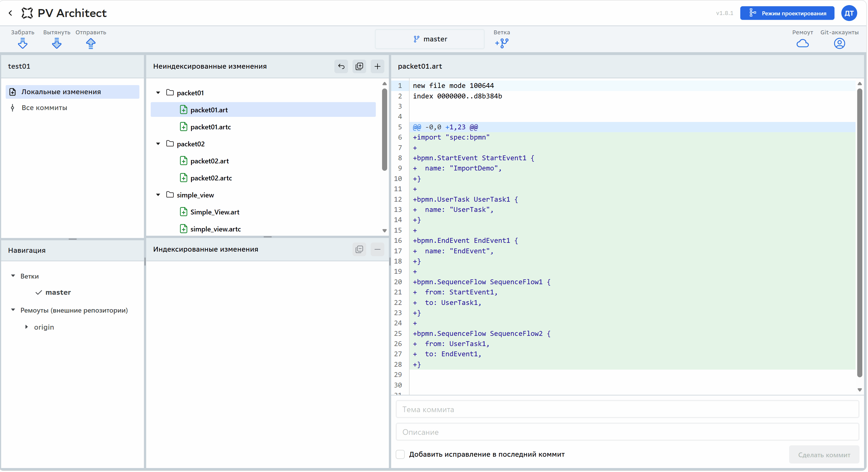Open the Ремоут cloud icon

tap(802, 43)
